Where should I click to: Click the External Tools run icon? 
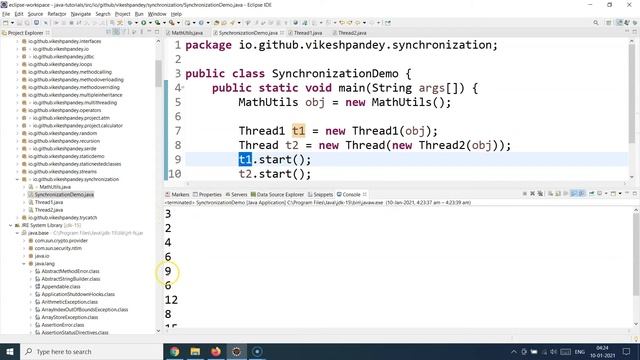pyautogui.click(x=171, y=23)
